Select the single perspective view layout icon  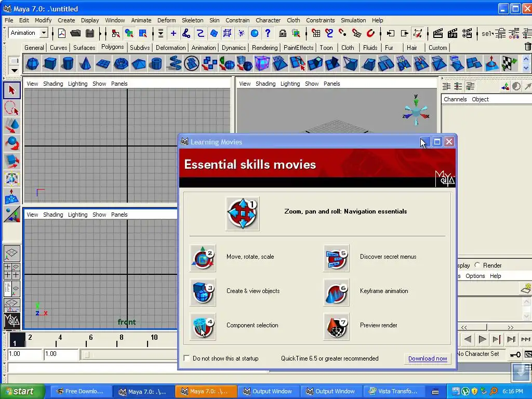tap(12, 254)
